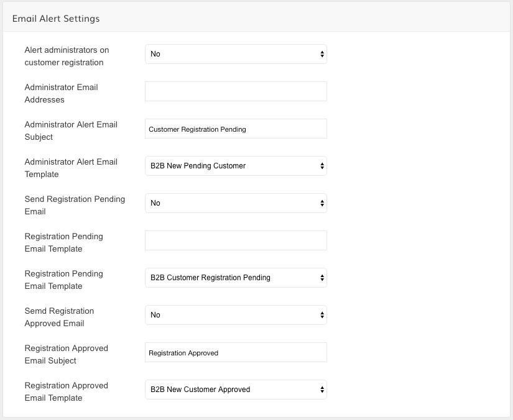Viewport: 513px width, 420px height.
Task: Expand the Semd Registration Approved Email dropdown
Action: (x=236, y=315)
